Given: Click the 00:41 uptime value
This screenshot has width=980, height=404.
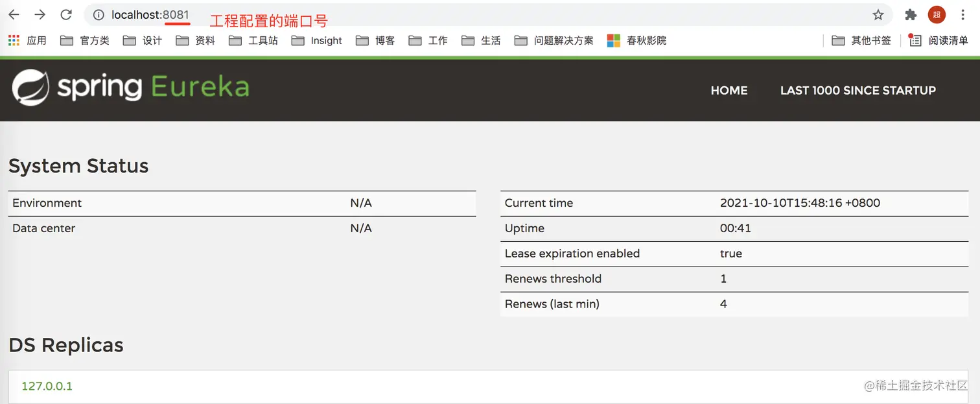Looking at the screenshot, I should coord(736,228).
